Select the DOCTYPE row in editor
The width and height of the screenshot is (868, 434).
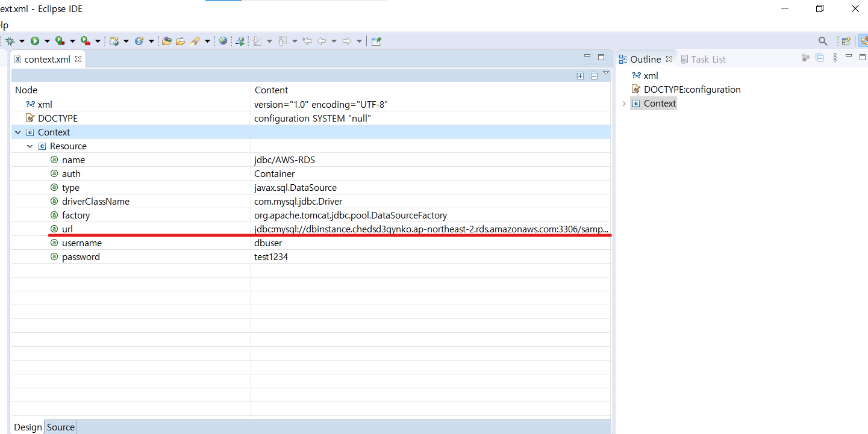[311, 118]
